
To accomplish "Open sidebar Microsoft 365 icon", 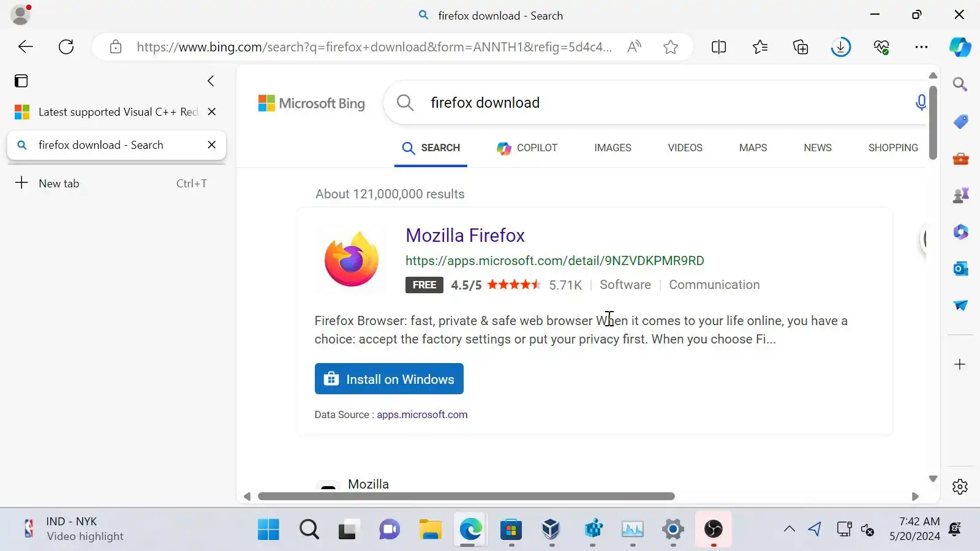I will 960,232.
